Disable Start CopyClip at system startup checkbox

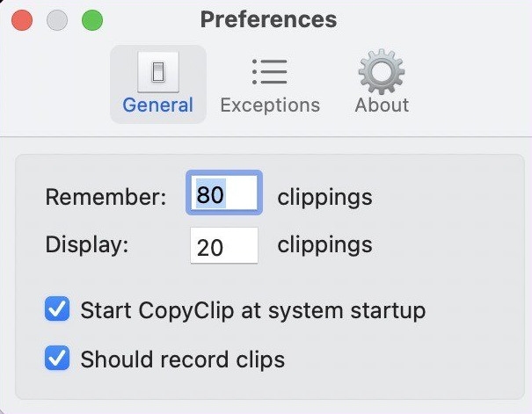coord(57,309)
